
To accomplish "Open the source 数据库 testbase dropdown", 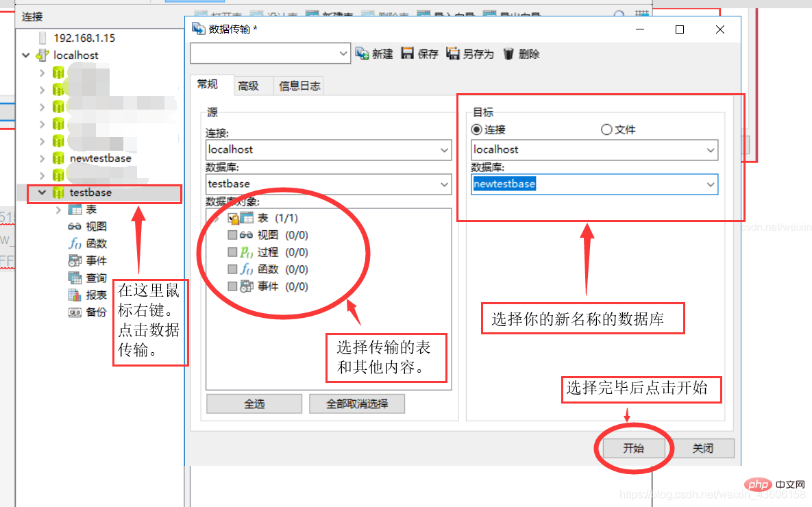I will [444, 184].
